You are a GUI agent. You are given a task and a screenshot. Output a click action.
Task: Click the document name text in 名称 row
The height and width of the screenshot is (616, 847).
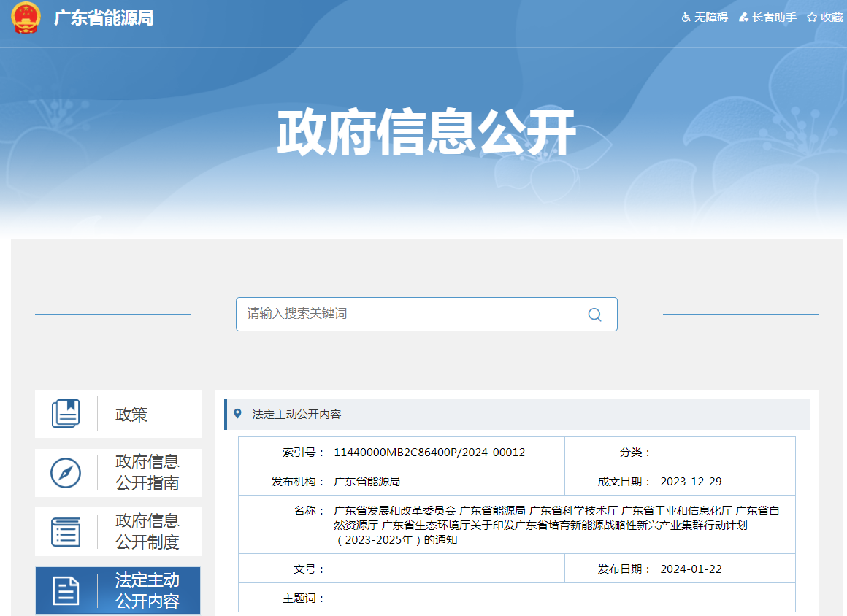556,525
